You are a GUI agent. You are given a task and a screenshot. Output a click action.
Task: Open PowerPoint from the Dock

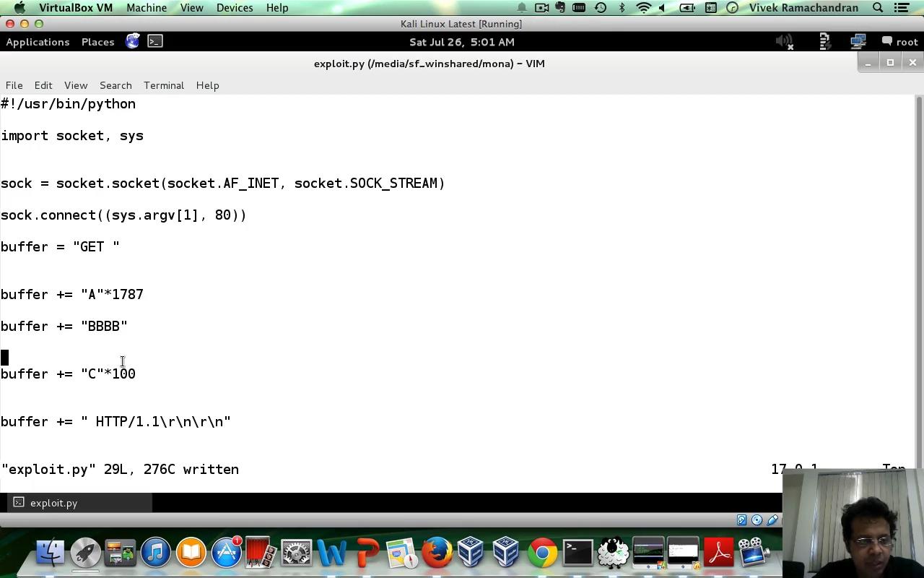367,553
